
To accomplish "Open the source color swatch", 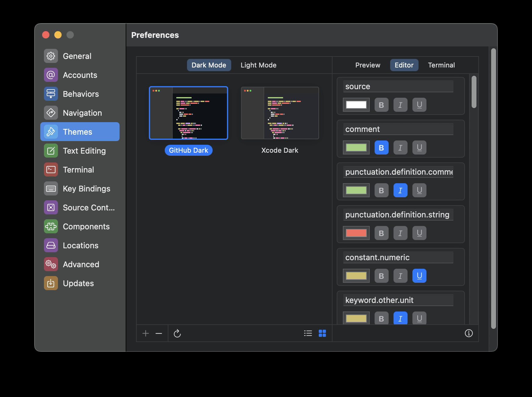I will pos(356,105).
